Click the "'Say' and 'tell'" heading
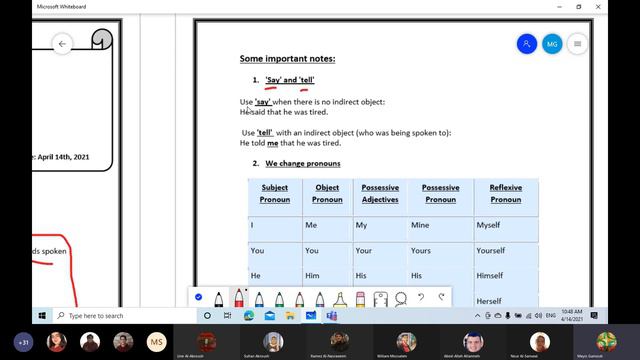Image resolution: width=640 pixels, height=360 pixels. (x=290, y=80)
